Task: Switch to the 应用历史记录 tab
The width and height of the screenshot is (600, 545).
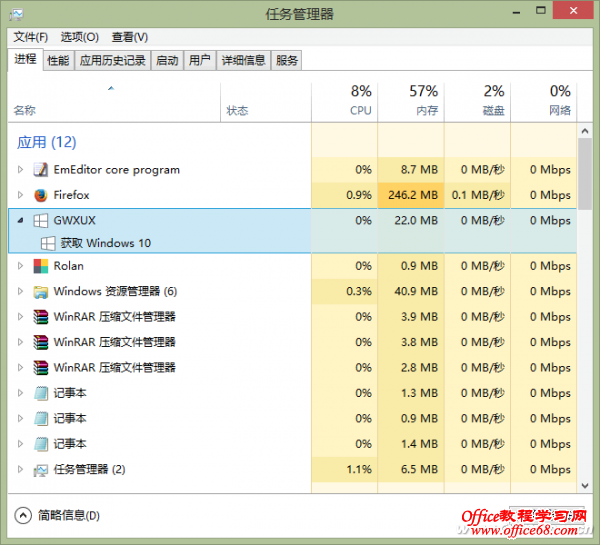Action: pyautogui.click(x=112, y=60)
